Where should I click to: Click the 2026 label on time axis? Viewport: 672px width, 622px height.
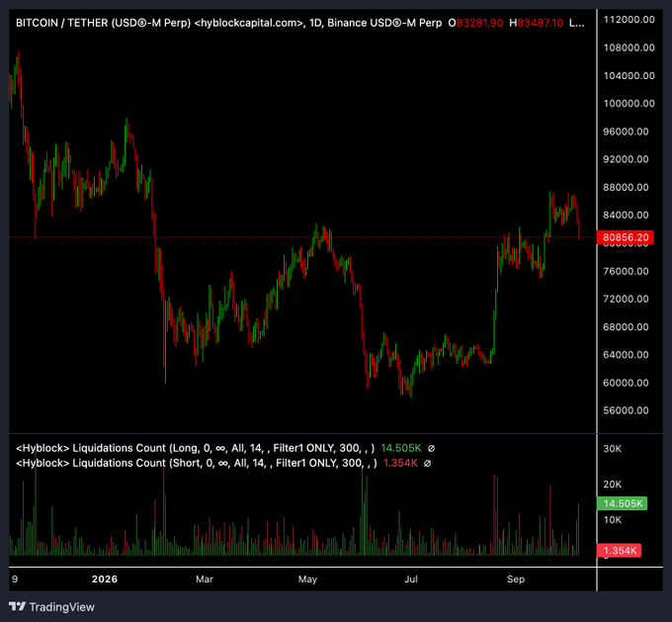105,579
